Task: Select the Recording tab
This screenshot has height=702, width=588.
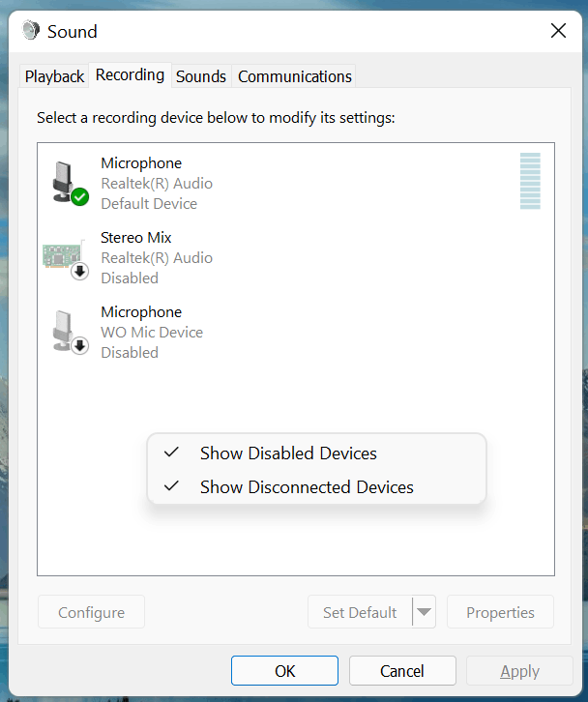Action: point(130,75)
